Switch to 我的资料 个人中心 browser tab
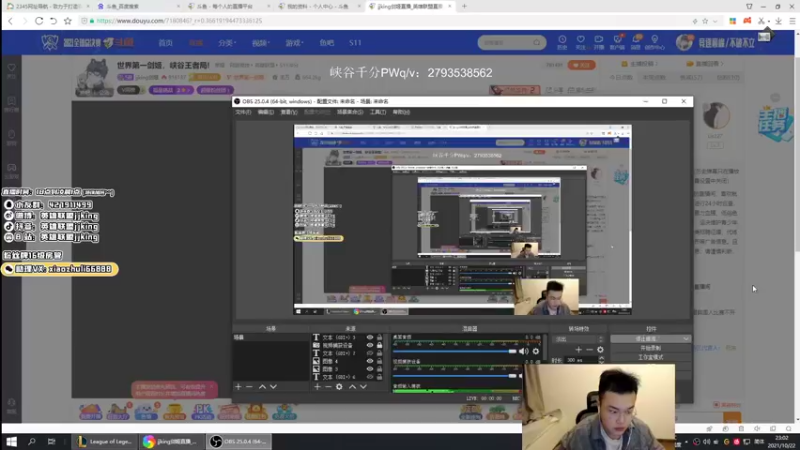Viewport: 800px width, 450px height. pos(316,6)
